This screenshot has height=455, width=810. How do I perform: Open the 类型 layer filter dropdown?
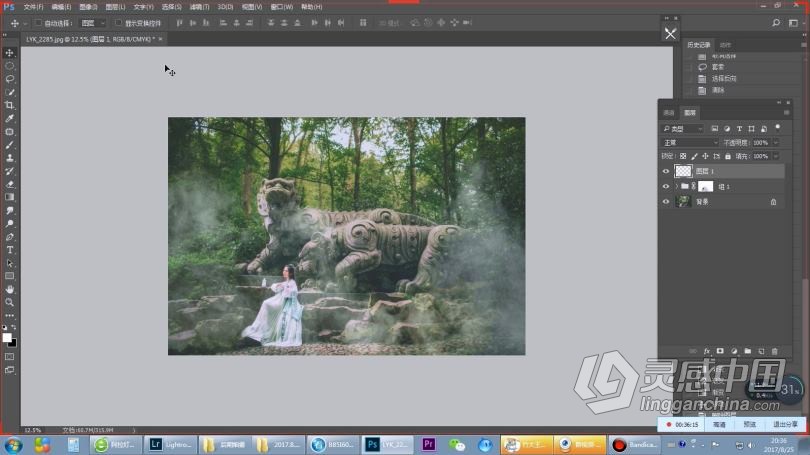coord(683,129)
